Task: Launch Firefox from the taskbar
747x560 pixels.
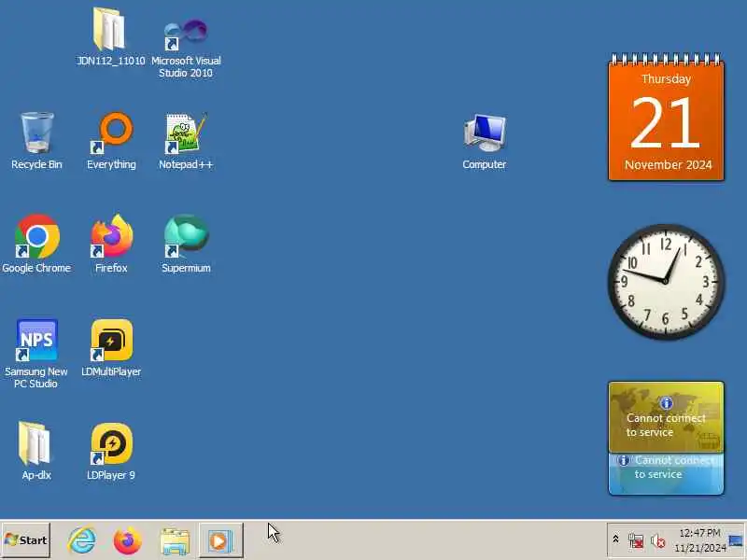Action: 128,540
